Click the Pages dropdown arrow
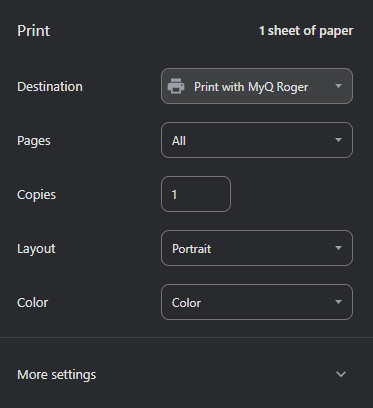 tap(338, 140)
